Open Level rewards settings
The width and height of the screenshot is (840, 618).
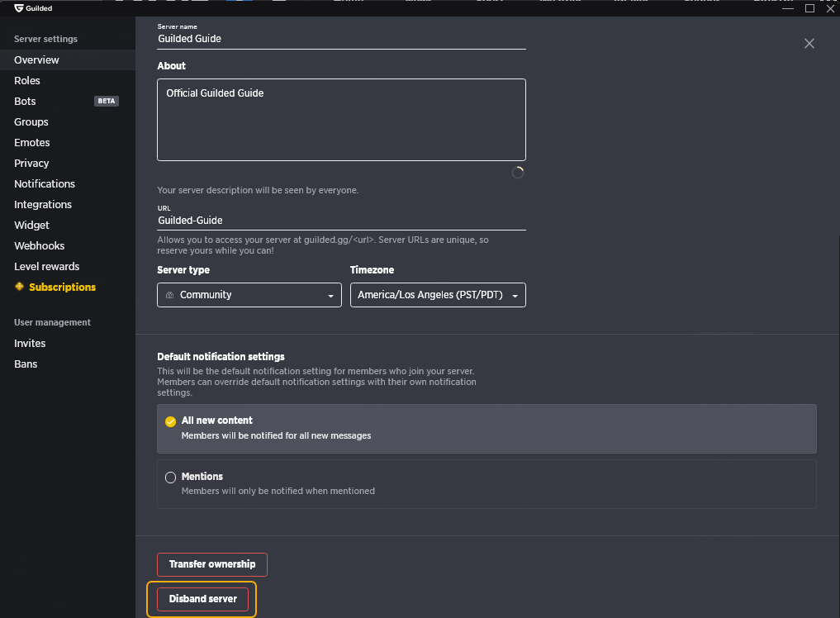pyautogui.click(x=68, y=266)
